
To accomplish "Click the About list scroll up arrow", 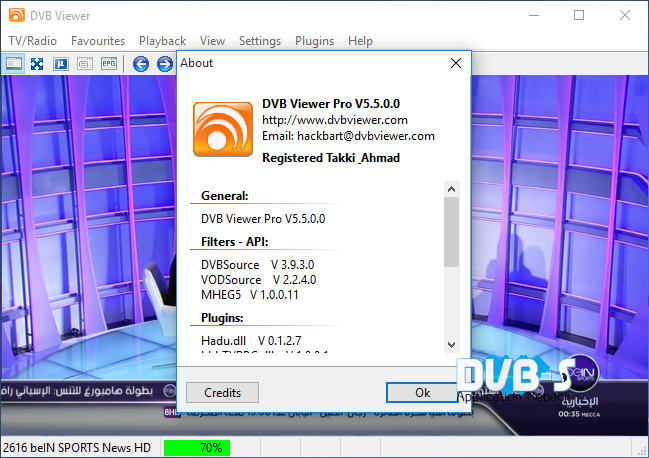I will pos(452,189).
